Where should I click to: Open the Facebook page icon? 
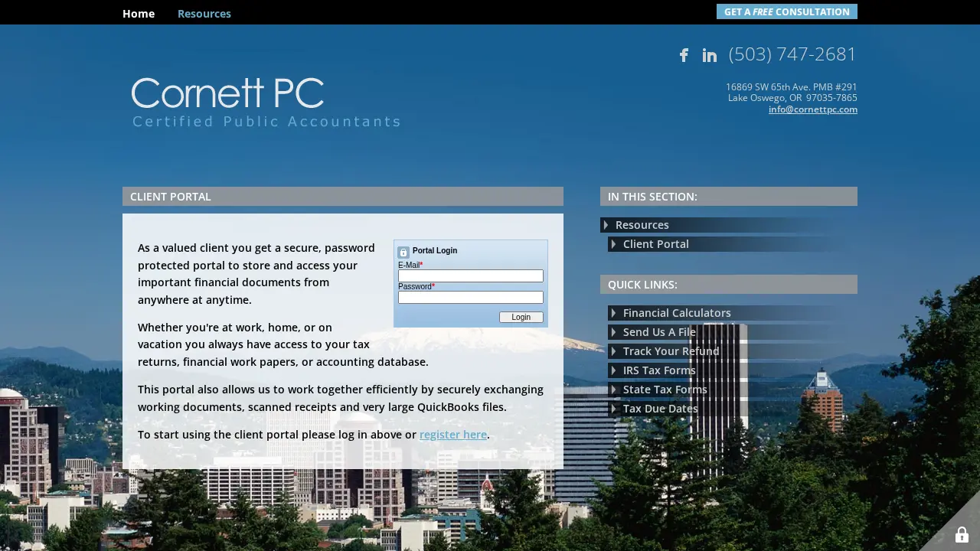tap(684, 55)
